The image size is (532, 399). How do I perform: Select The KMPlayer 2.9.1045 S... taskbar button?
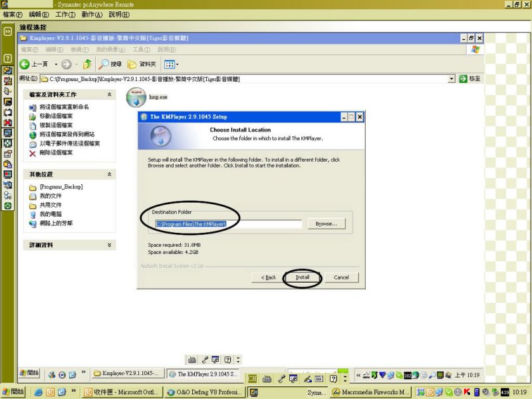(203, 374)
